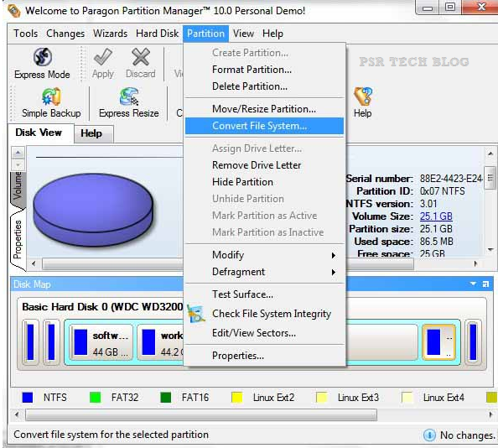Click the Apply checkmark icon

pos(102,57)
